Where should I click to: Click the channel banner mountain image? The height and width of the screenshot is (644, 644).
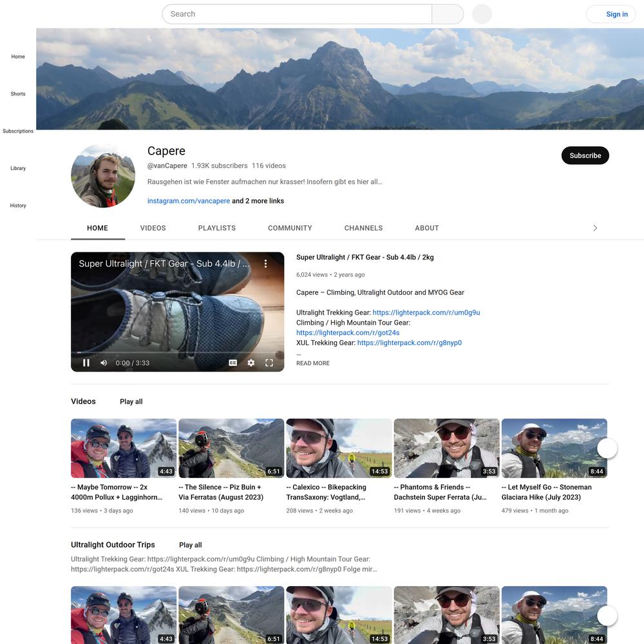point(340,79)
